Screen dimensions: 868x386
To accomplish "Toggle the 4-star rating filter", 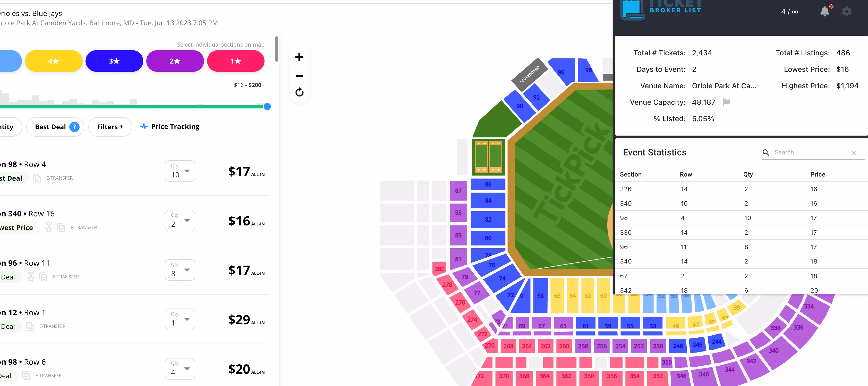I will [x=54, y=61].
